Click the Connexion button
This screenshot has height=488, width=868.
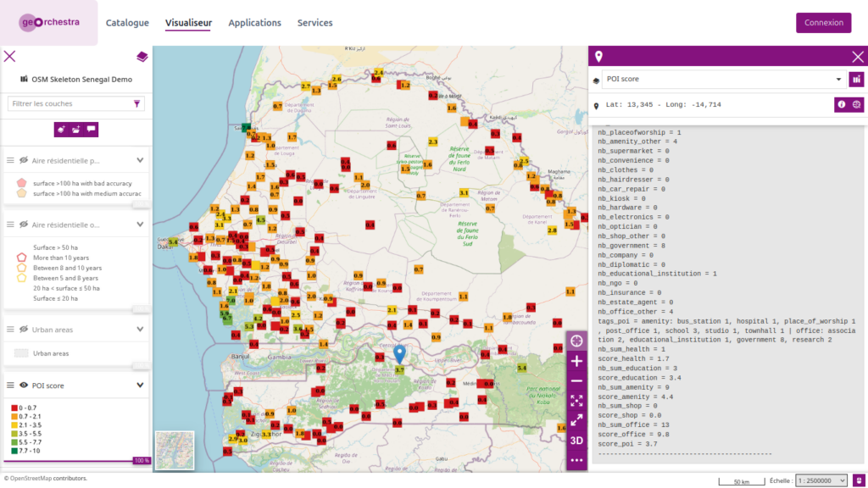(x=824, y=23)
